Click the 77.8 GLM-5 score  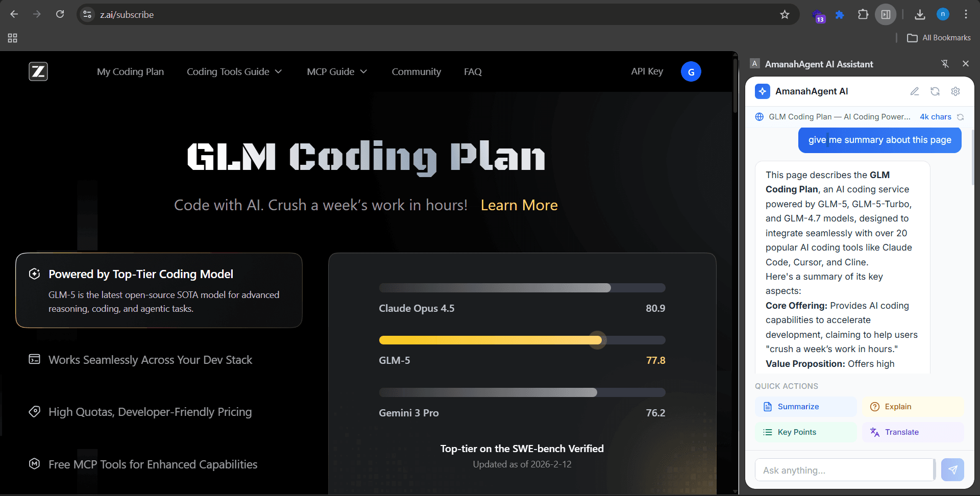pos(656,360)
